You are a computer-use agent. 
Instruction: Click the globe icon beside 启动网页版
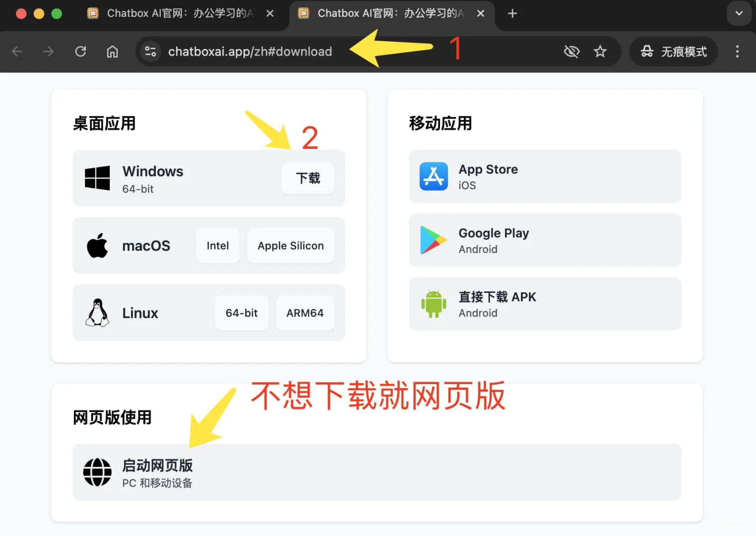coord(97,472)
